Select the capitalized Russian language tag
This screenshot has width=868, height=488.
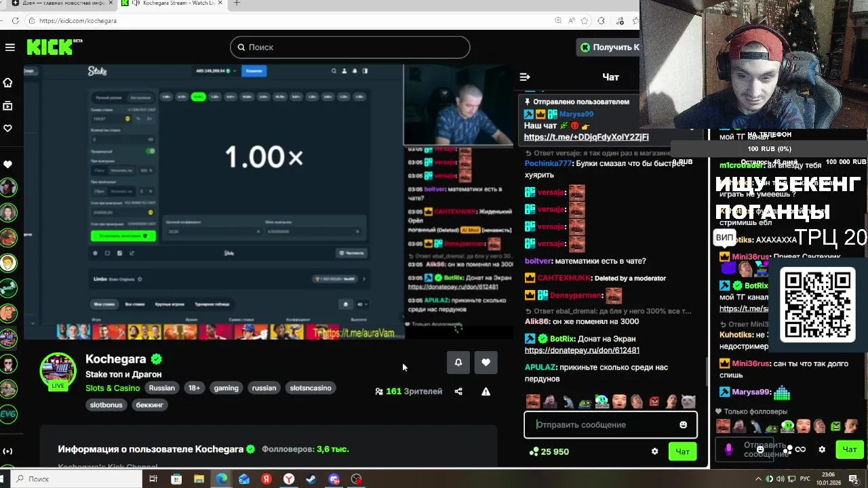[x=162, y=388]
